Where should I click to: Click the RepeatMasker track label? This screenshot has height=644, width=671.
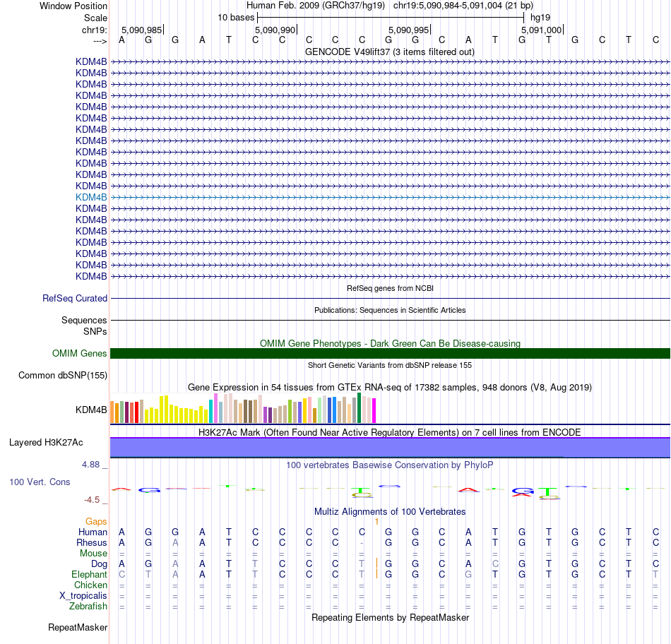click(78, 628)
